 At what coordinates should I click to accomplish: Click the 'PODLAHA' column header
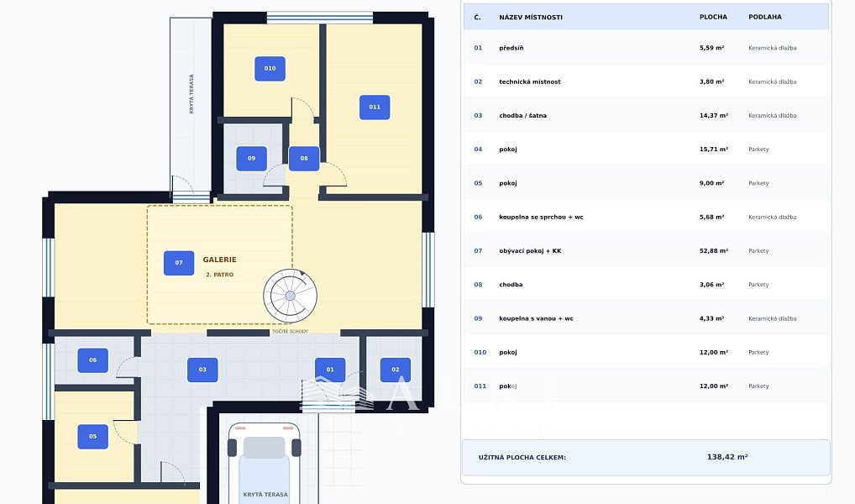pos(765,17)
